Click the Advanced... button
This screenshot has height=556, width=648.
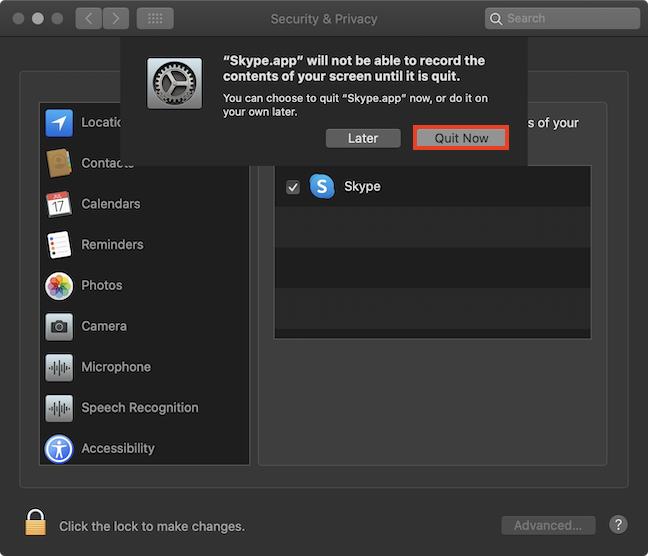tap(548, 525)
